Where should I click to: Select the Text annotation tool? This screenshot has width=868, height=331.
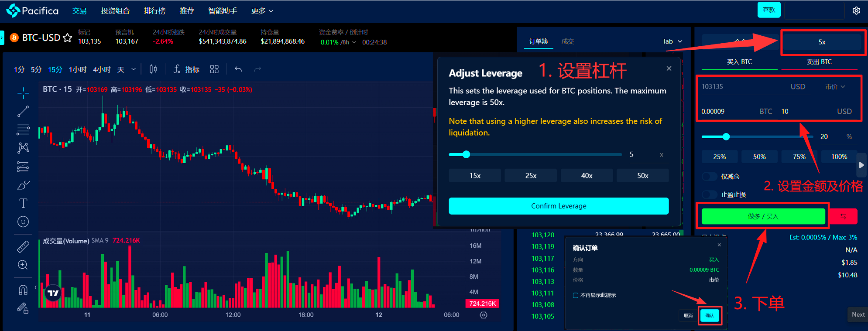point(23,203)
